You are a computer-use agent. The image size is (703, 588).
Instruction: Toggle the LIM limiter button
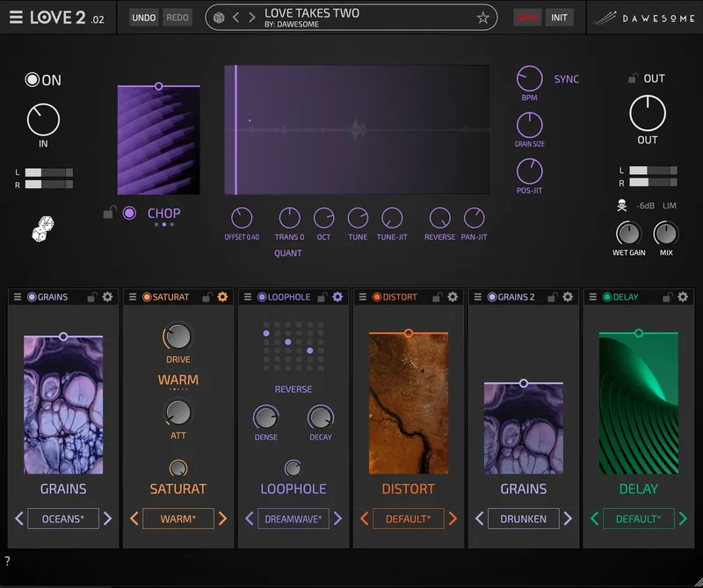pos(670,206)
